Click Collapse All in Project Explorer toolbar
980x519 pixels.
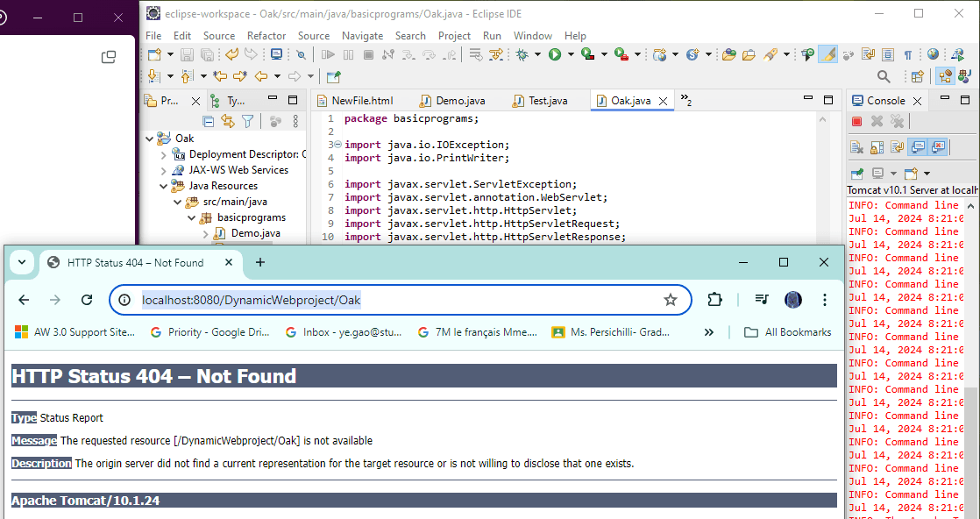(x=209, y=122)
